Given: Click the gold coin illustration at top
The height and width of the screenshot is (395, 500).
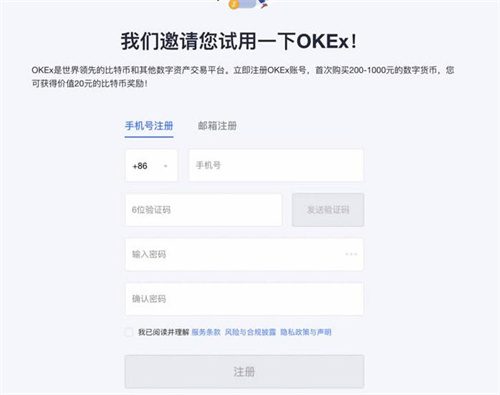Looking at the screenshot, I should (234, 4).
